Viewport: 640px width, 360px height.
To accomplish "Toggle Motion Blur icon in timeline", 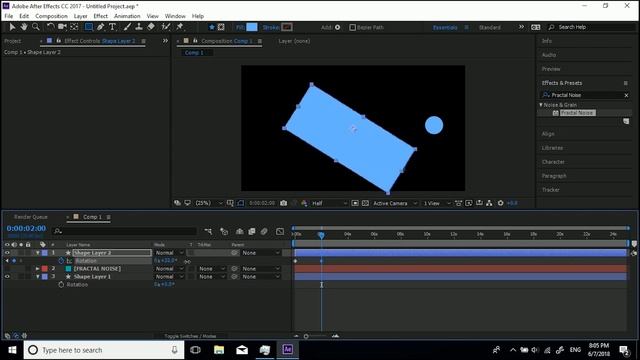I will [264, 231].
